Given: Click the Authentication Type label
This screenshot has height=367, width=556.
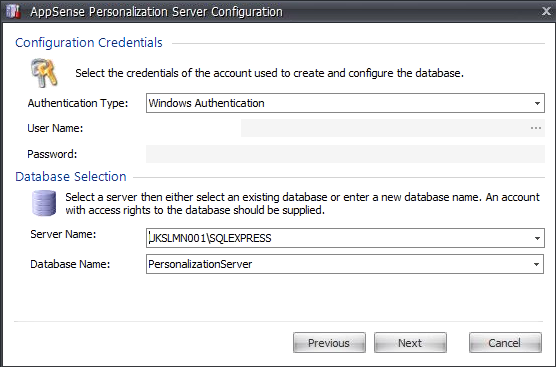Looking at the screenshot, I should [x=78, y=103].
